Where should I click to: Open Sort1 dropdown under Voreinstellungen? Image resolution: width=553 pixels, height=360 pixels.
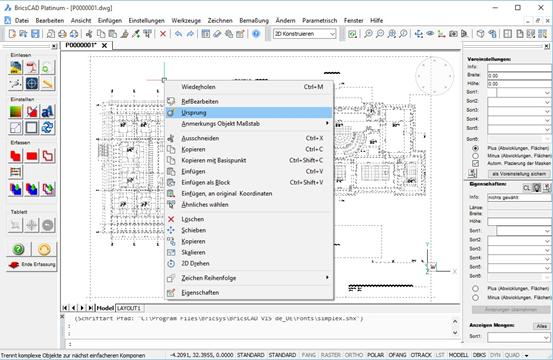[x=547, y=92]
